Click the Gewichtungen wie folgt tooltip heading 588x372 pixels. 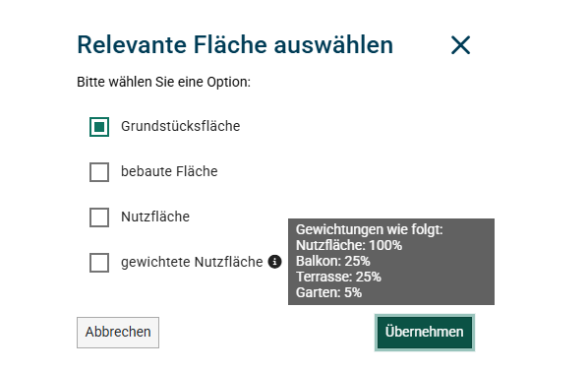(x=370, y=229)
